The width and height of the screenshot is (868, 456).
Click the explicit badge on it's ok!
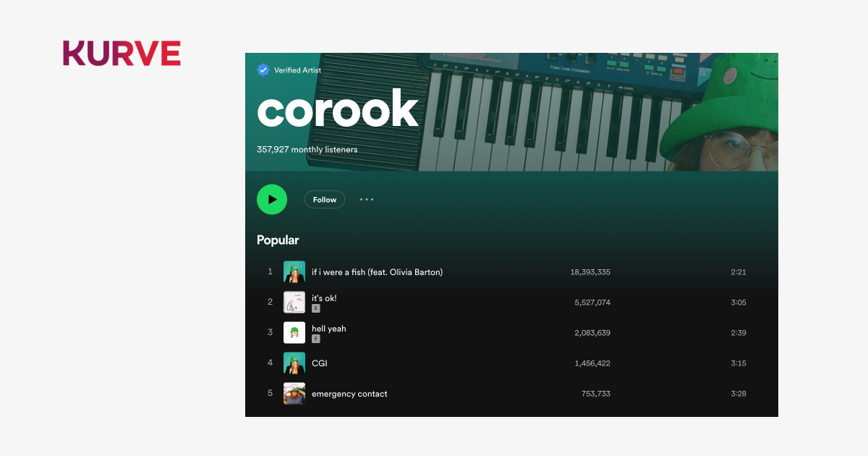(x=315, y=308)
